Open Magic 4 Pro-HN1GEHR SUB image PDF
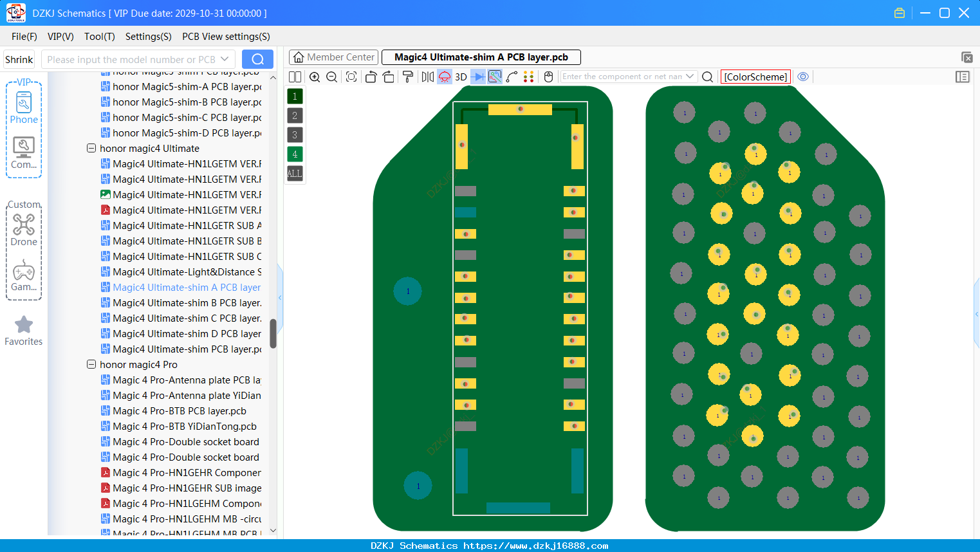The width and height of the screenshot is (980, 552). (181, 488)
